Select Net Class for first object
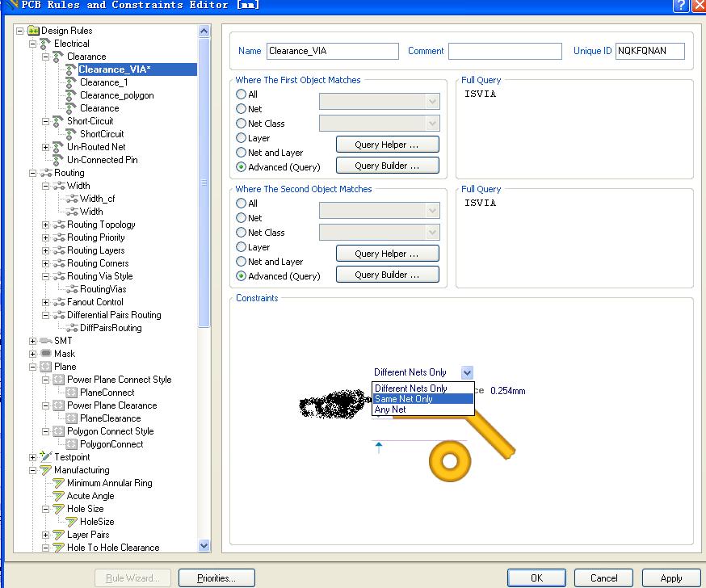Viewport: 706px width, 588px height. point(241,124)
